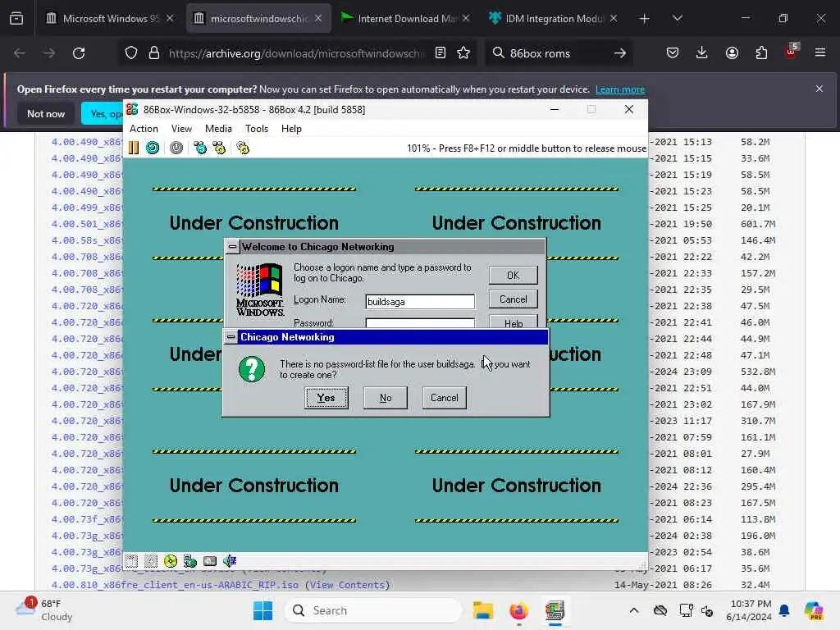
Task: Send Ctrl+Alt+Del using the 86Box toolbar icon
Action: click(200, 148)
